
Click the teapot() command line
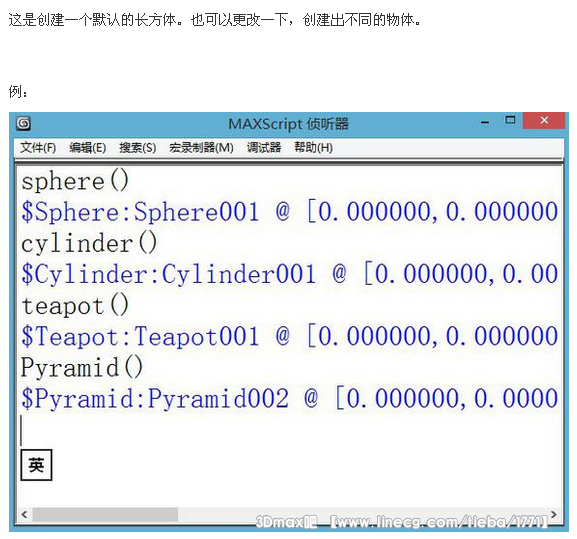coord(75,306)
